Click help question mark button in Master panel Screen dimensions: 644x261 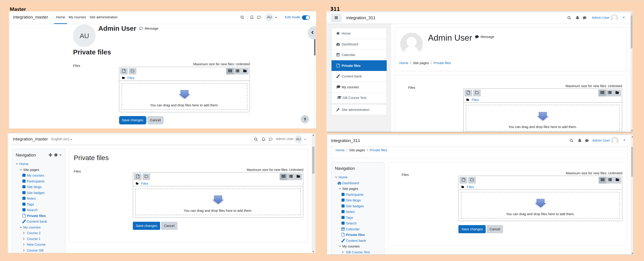305,119
